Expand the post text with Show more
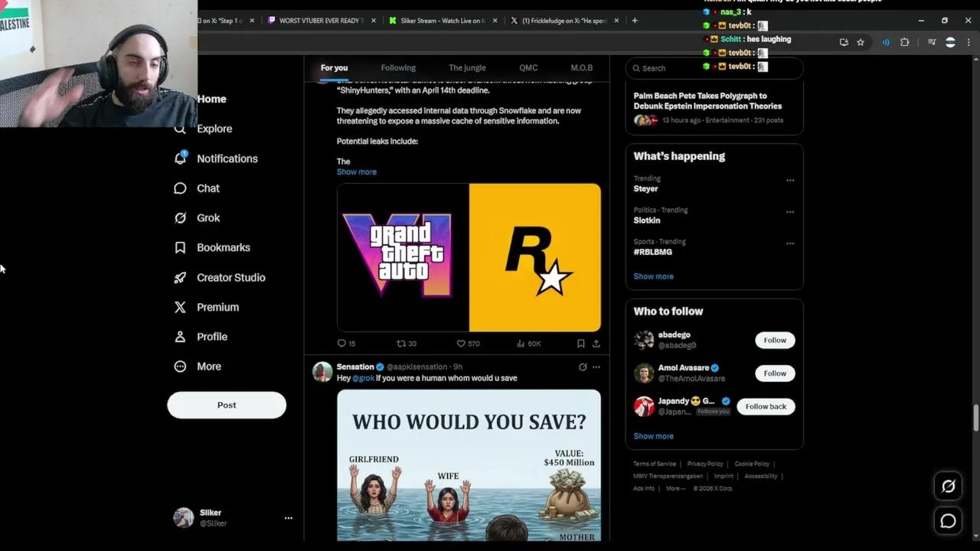The image size is (980, 551). pos(357,171)
